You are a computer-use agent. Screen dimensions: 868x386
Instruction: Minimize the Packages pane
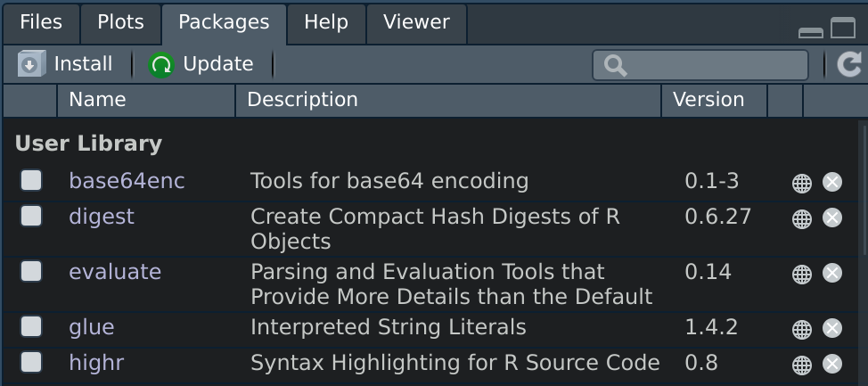tap(810, 32)
